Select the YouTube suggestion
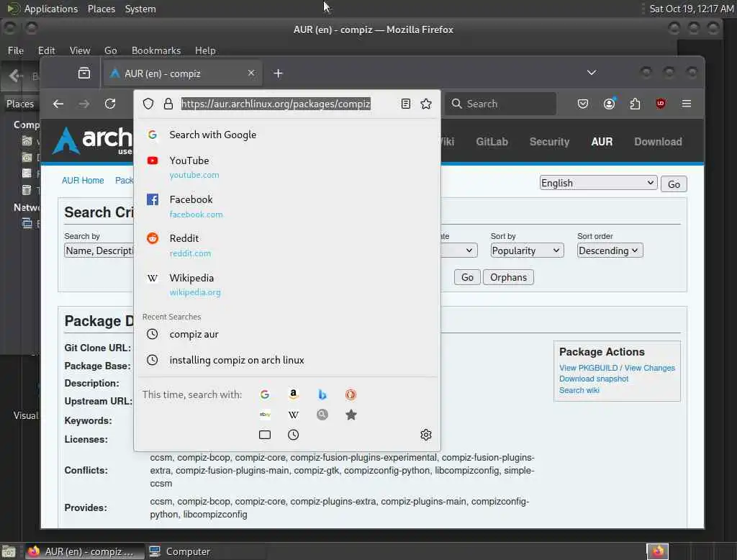The width and height of the screenshot is (737, 560). click(286, 168)
